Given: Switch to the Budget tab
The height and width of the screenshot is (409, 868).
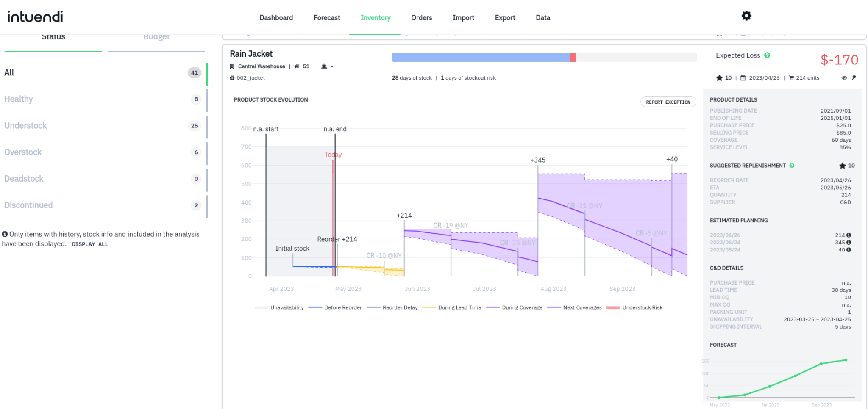Looking at the screenshot, I should [156, 38].
